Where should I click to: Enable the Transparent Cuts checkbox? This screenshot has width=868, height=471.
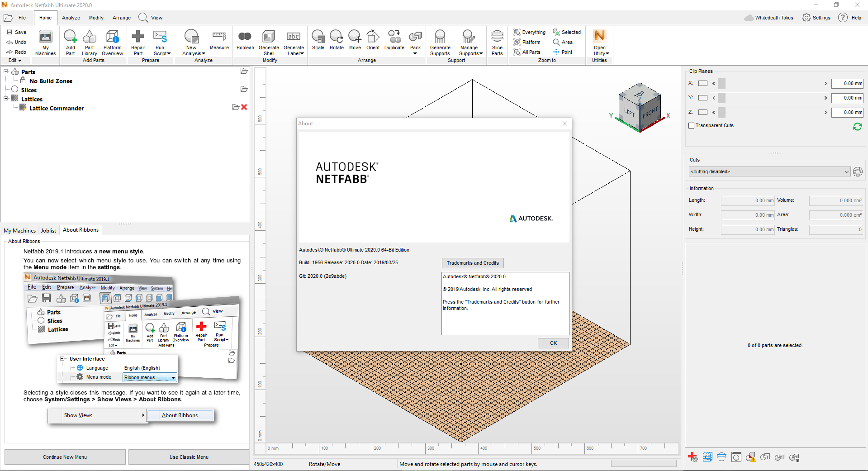tap(691, 126)
